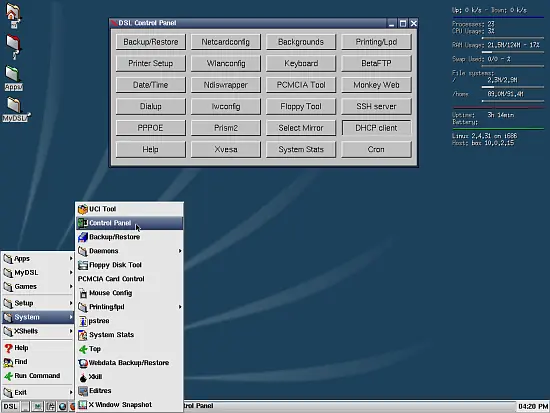Screen dimensions: 550x413
Task: Expand the Daemons submenu arrow
Action: click(x=180, y=251)
